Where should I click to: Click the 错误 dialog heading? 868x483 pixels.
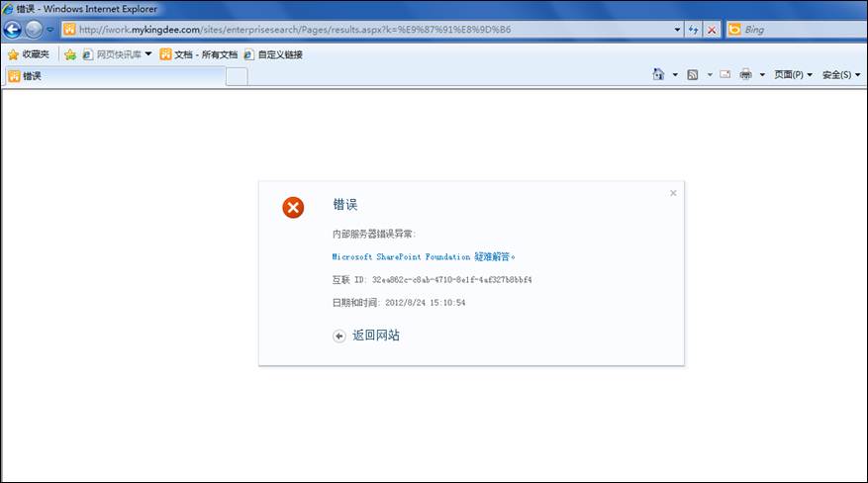click(x=345, y=205)
